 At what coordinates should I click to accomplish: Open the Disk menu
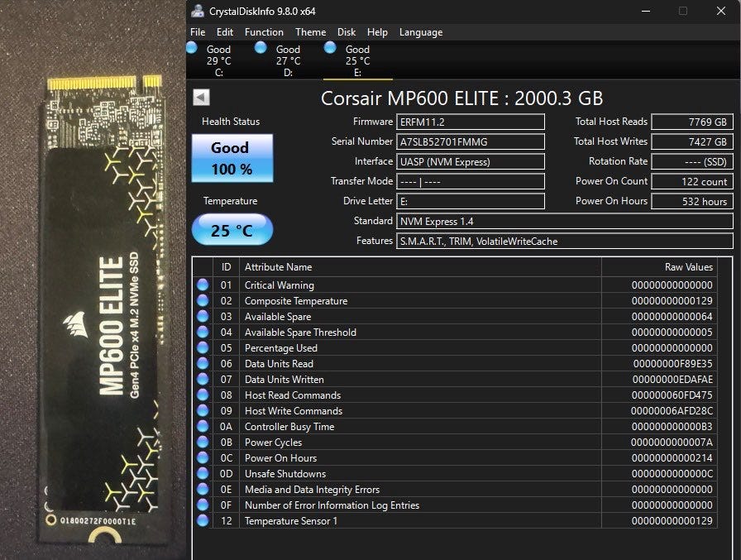347,32
